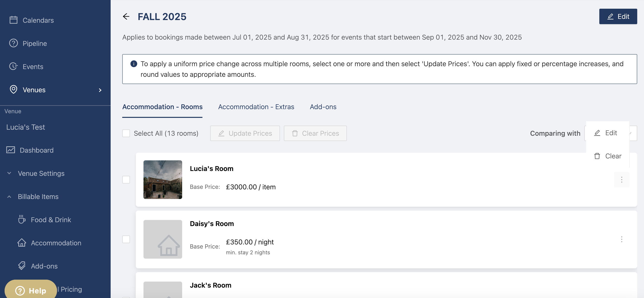
Task: Click the Lucia's Room title
Action: tap(212, 169)
